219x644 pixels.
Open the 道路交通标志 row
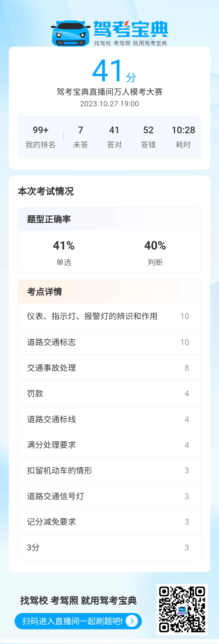coord(109,342)
